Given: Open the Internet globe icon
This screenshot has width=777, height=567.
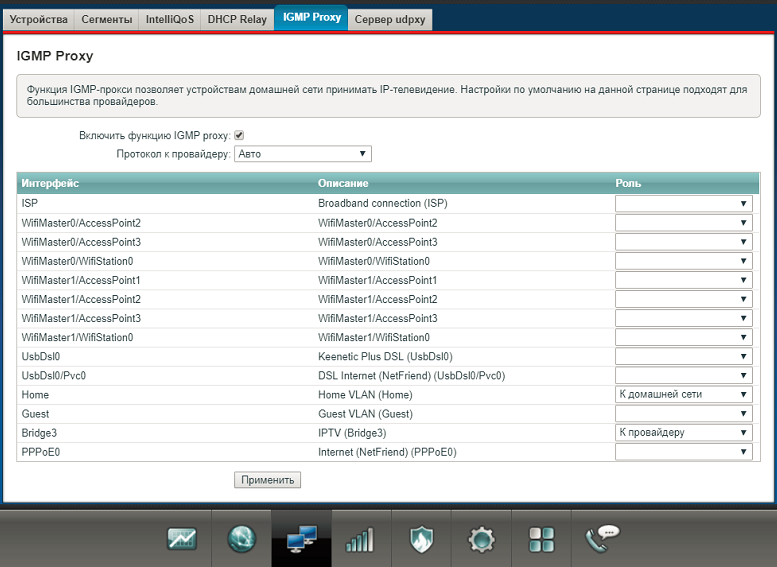Looking at the screenshot, I should pos(242,540).
